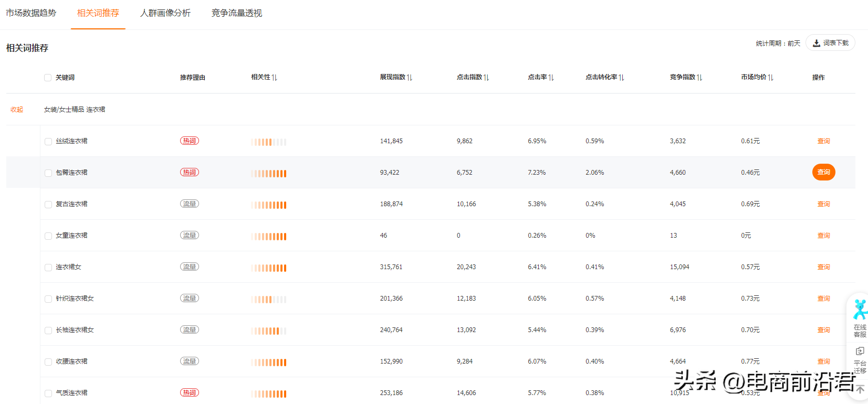The image size is (868, 404).
Task: Click 竞争指数 value 15,094
Action: tap(679, 267)
